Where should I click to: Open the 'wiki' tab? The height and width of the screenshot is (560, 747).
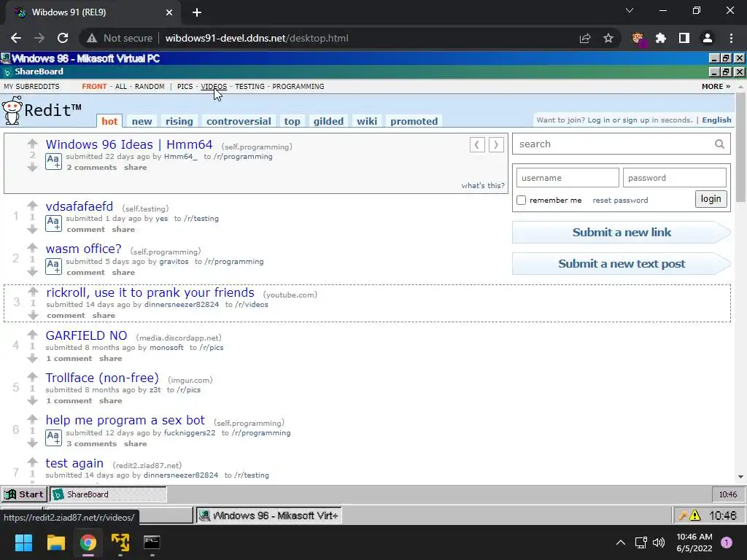[367, 121]
